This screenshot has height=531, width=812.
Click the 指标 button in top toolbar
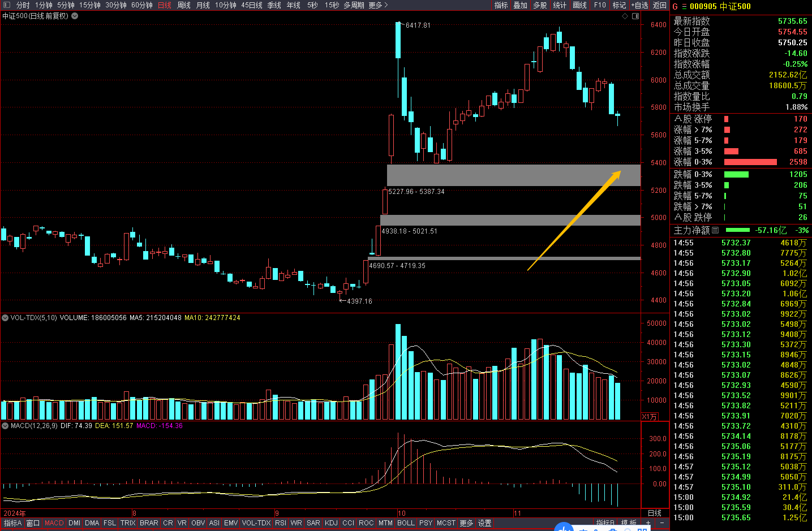tap(501, 5)
